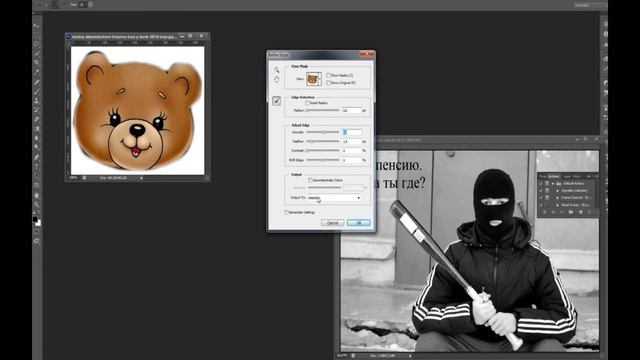Select the Crop tool in the toolbox
Screen dimensions: 640x360
pos(37,63)
